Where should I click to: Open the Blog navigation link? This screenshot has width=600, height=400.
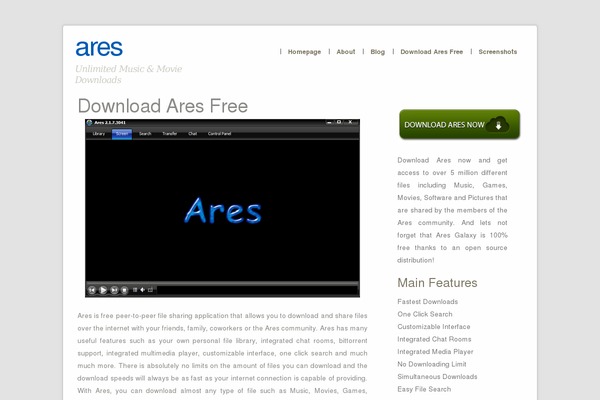pyautogui.click(x=378, y=52)
